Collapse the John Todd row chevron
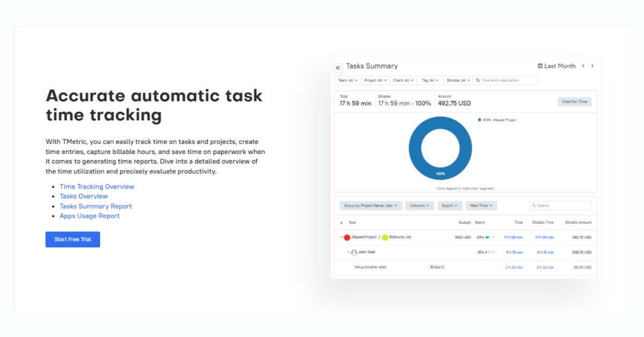644x337 pixels. (348, 252)
